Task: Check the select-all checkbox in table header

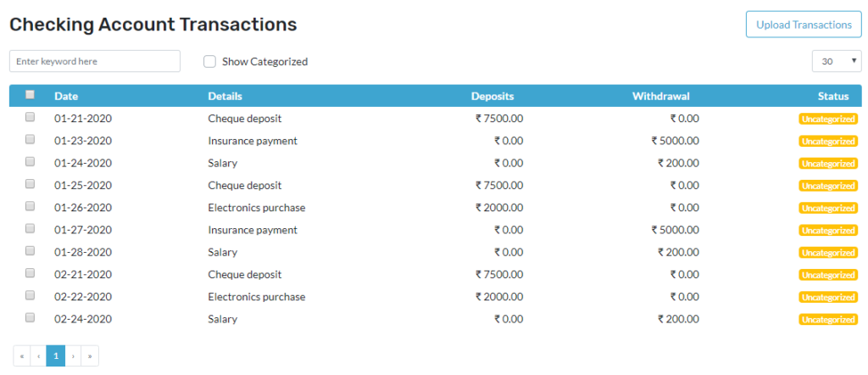Action: 30,95
